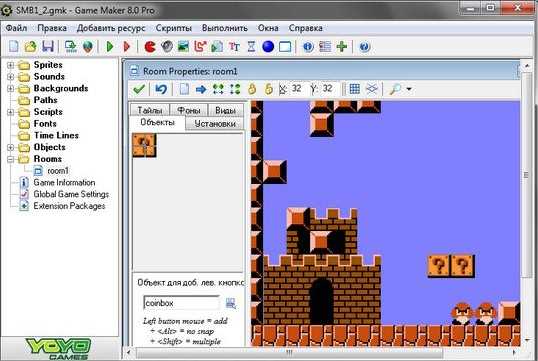Image resolution: width=538 pixels, height=361 pixels.
Task: Open the Скрипты menu
Action: click(x=174, y=28)
